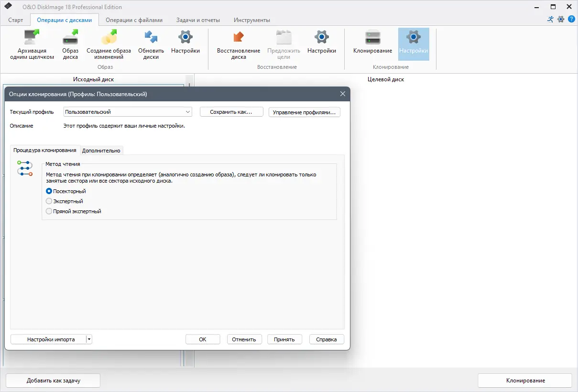578x392 pixels.
Task: Open the Операции с файлами tab
Action: pyautogui.click(x=134, y=20)
